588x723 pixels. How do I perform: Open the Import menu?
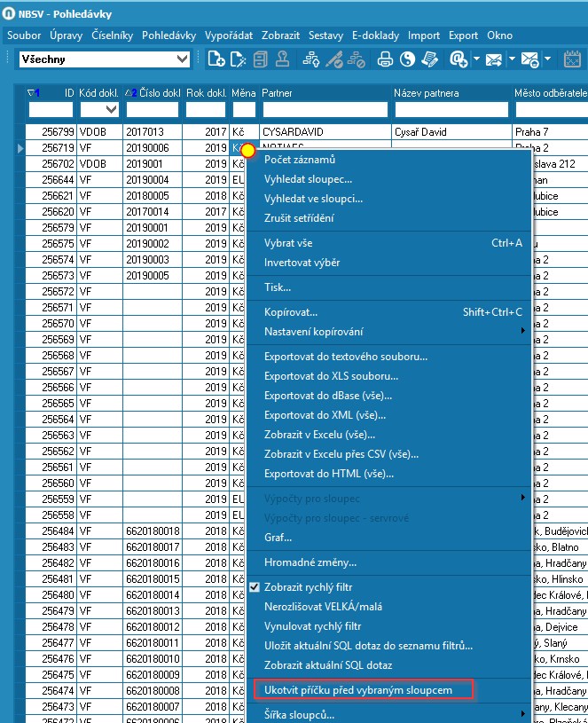(424, 35)
